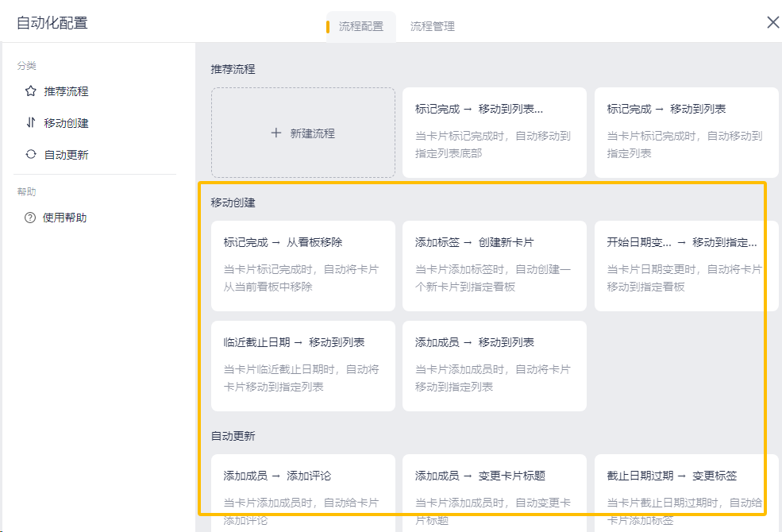Click the star icon beside 推荐流程
The width and height of the screenshot is (782, 532).
click(x=31, y=91)
